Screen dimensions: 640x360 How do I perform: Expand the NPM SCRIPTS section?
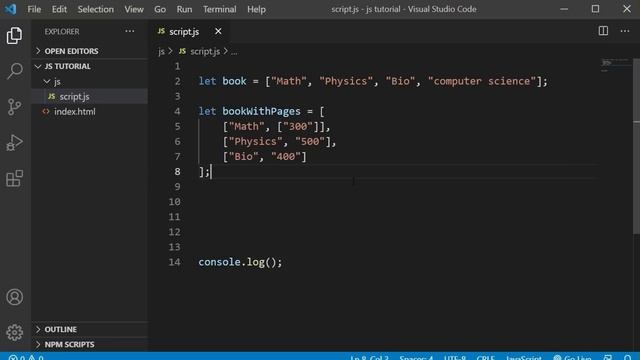(90, 344)
